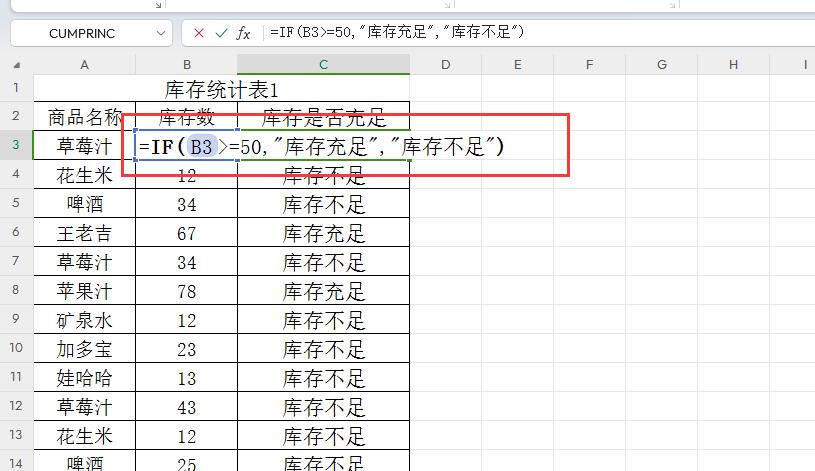
Task: Click the title cell 库存统计表1
Action: (221, 89)
